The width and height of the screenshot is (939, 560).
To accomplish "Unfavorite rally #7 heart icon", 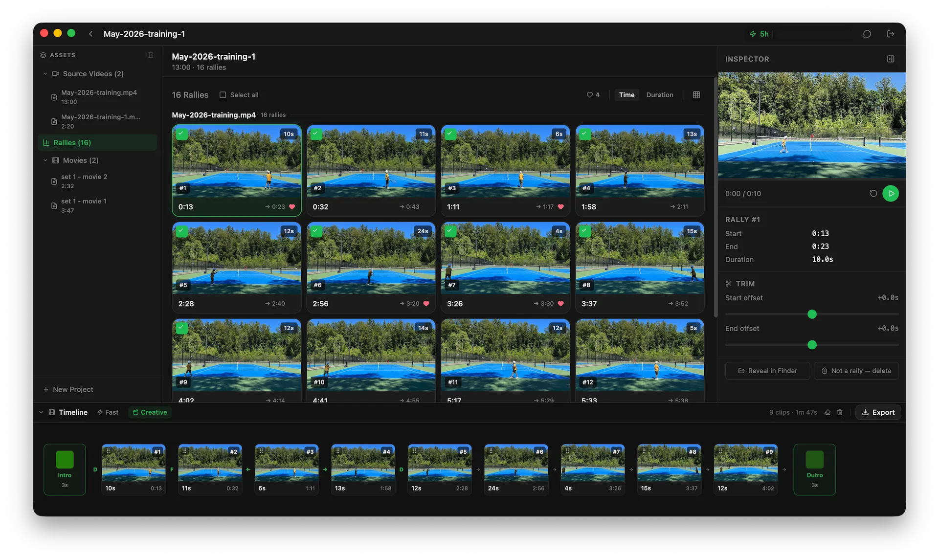I will tap(560, 304).
